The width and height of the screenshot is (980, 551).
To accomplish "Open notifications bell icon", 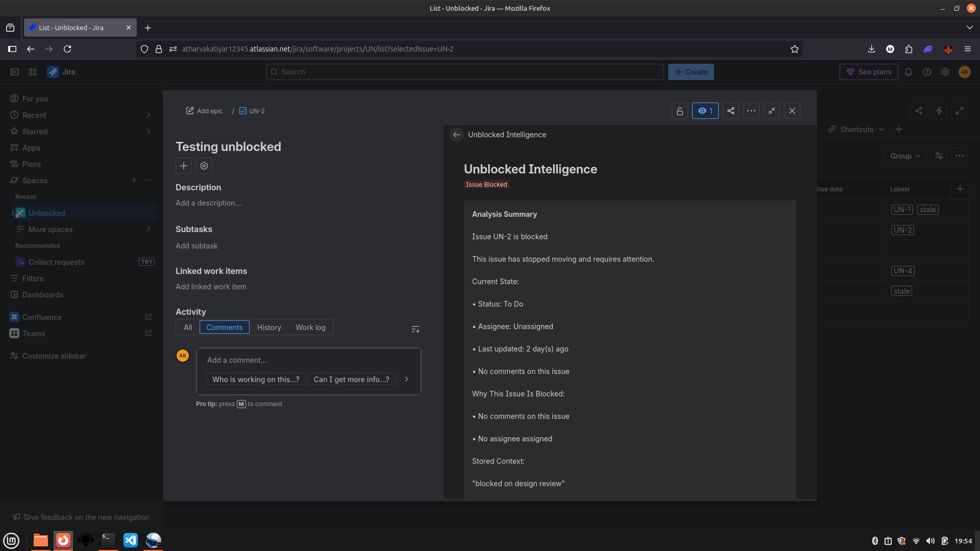I will coord(909,72).
